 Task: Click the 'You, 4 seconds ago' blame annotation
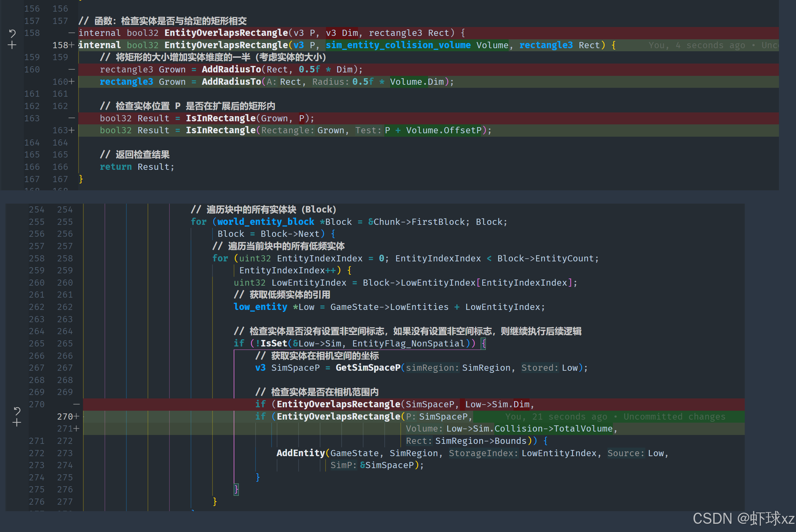pyautogui.click(x=697, y=45)
